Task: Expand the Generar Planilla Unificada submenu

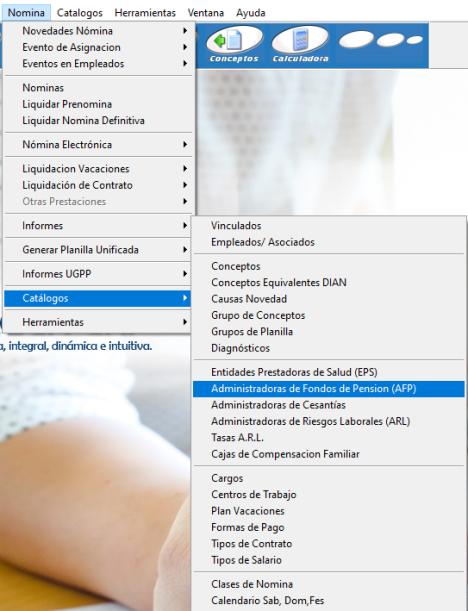Action: 98,250
